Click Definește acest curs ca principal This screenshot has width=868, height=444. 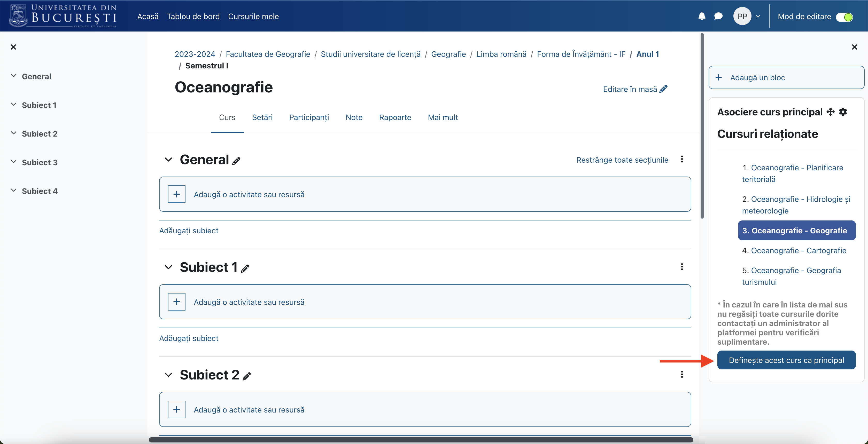pos(786,360)
